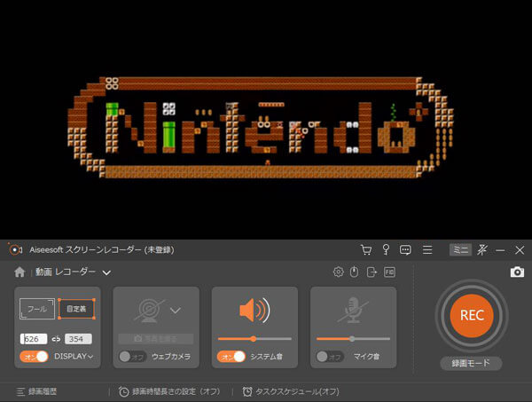Turn off the システム音 toggle

(x=231, y=357)
